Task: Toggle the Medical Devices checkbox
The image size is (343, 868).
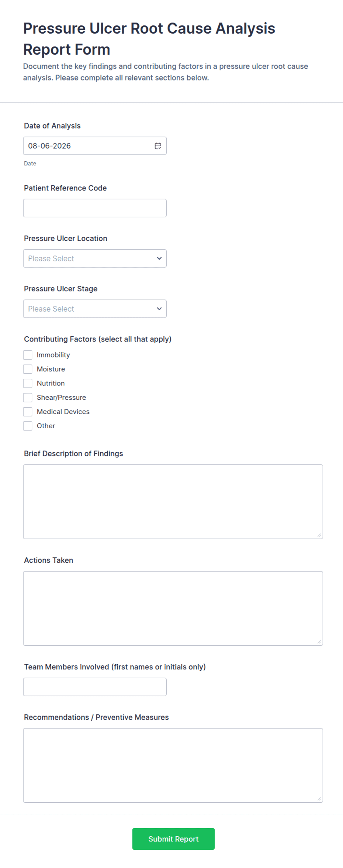Action: [28, 412]
